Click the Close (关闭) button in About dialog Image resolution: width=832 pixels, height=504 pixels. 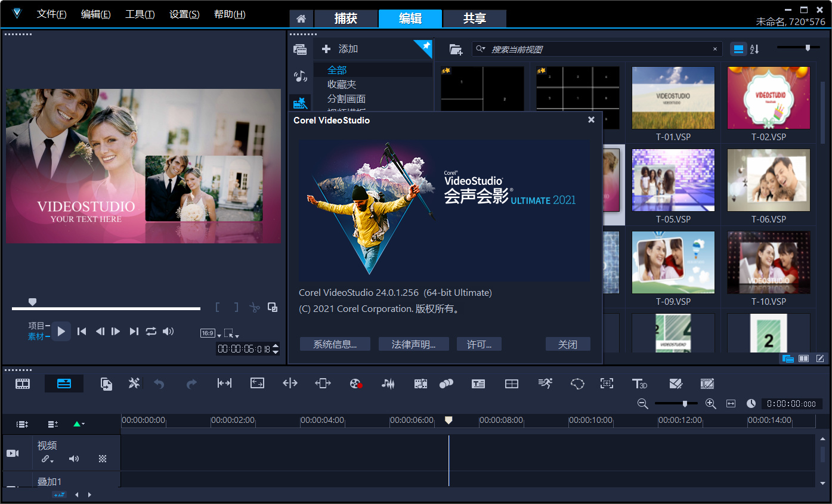pos(568,344)
